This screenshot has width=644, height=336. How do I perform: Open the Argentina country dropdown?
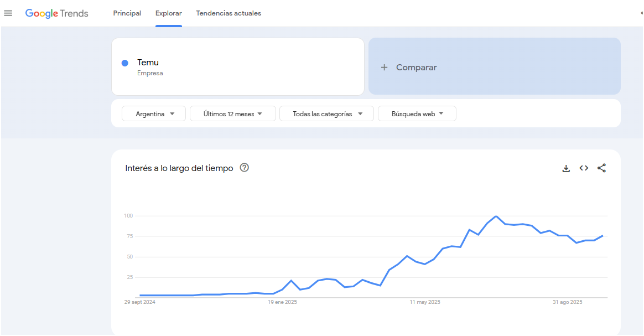click(x=154, y=114)
